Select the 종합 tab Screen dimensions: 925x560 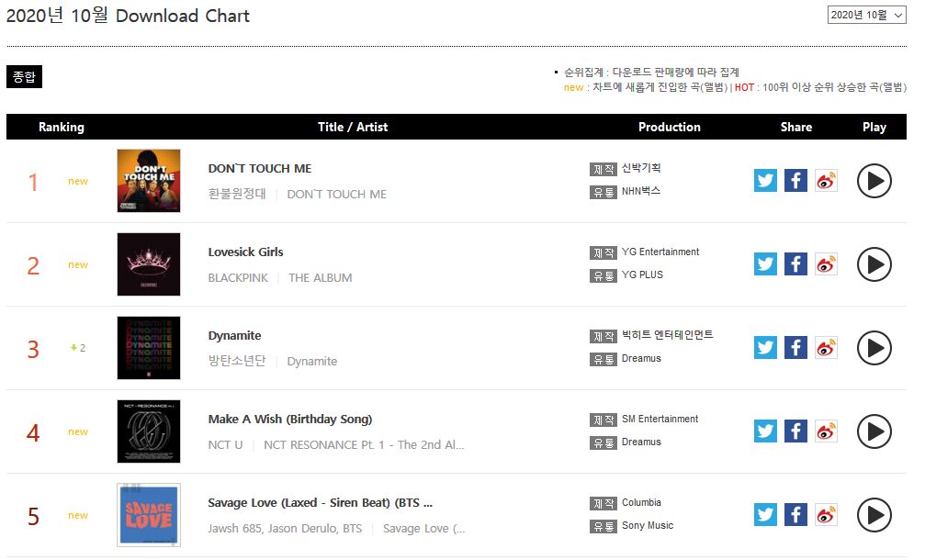click(24, 77)
